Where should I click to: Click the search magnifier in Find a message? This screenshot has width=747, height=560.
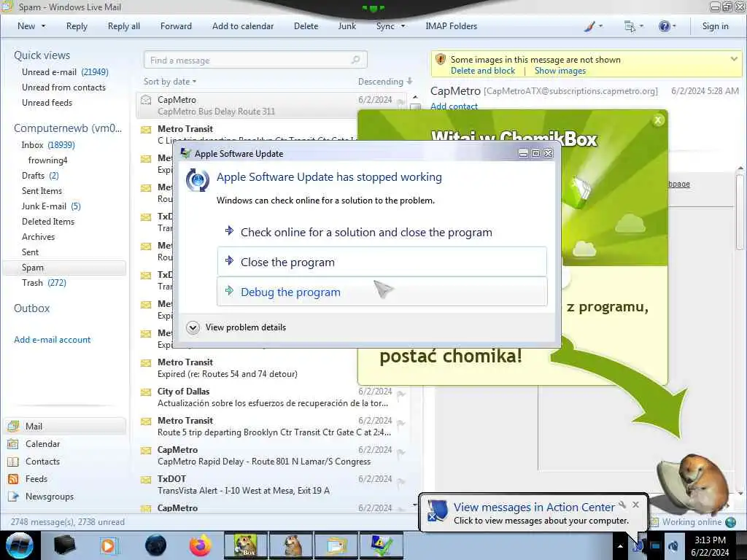[355, 60]
